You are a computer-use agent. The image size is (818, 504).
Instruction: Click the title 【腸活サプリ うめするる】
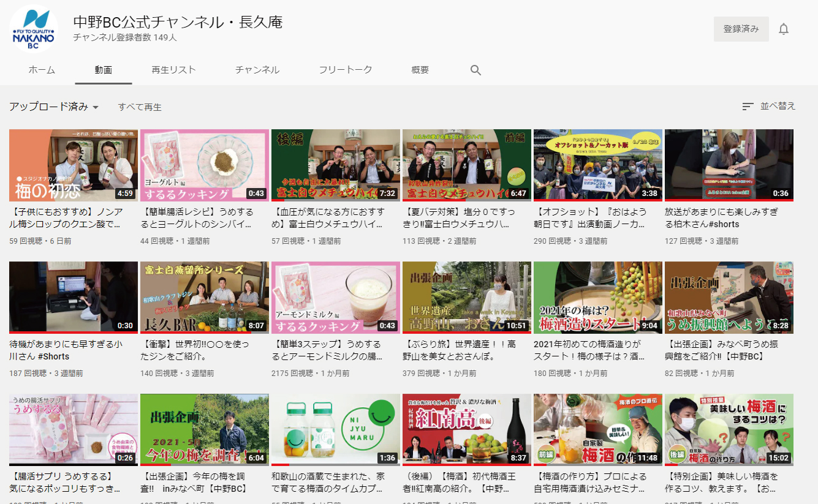point(66,483)
